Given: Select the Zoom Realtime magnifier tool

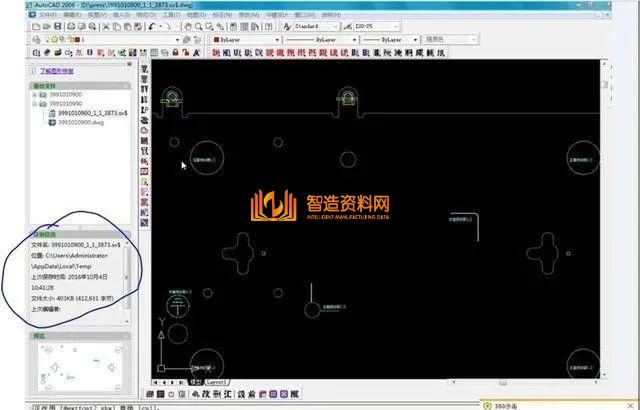Looking at the screenshot, I should (x=198, y=27).
